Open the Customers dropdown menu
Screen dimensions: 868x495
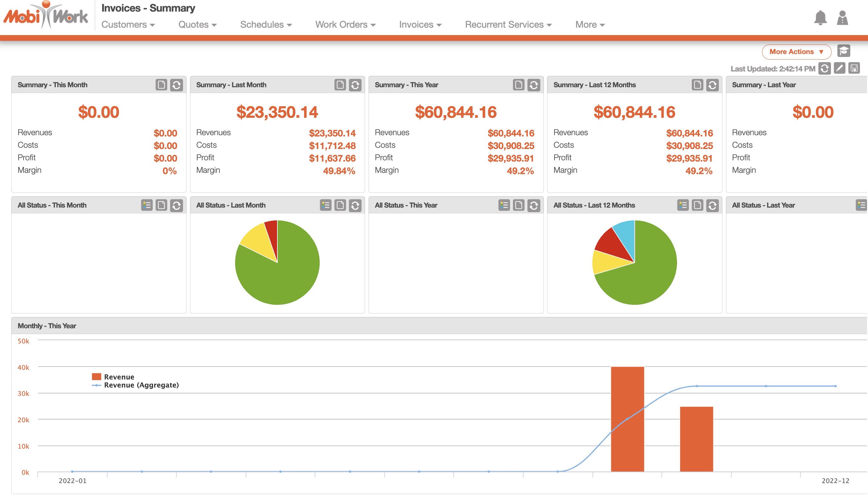(128, 24)
